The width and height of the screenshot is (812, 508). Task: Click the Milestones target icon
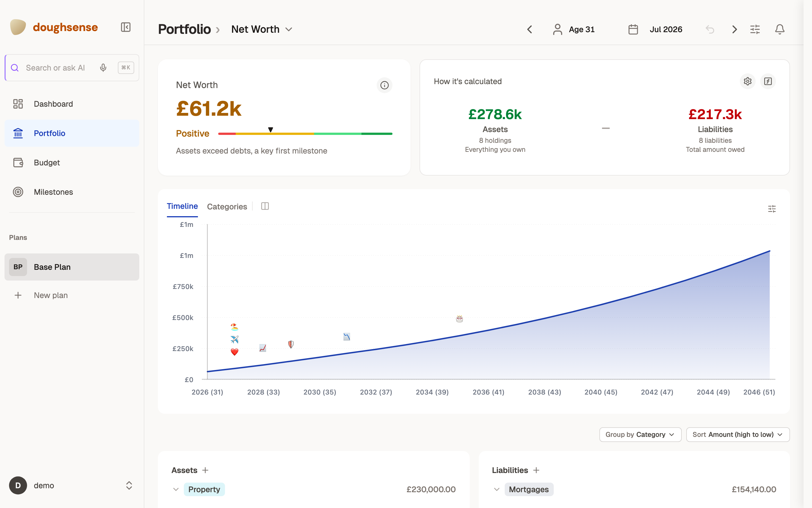click(18, 192)
